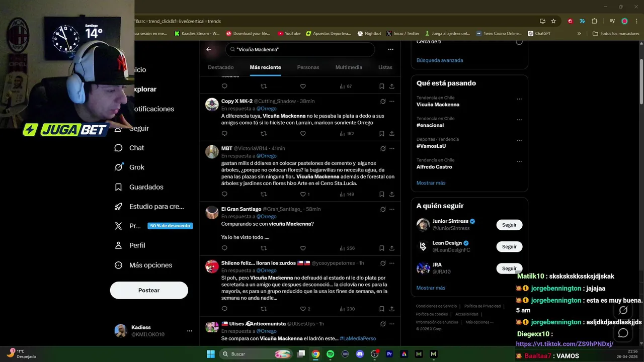This screenshot has height=362, width=644.
Task: Open the Multimedia tab
Action: pos(349,67)
